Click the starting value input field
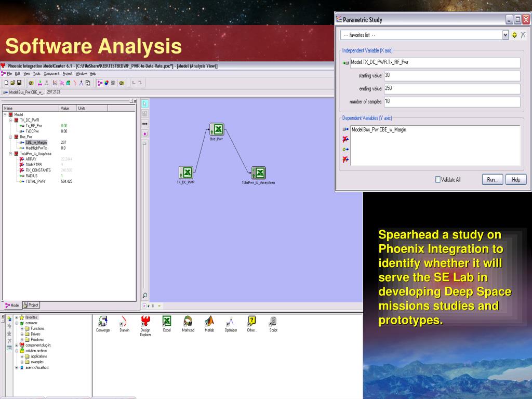532x399 pixels. pos(452,76)
